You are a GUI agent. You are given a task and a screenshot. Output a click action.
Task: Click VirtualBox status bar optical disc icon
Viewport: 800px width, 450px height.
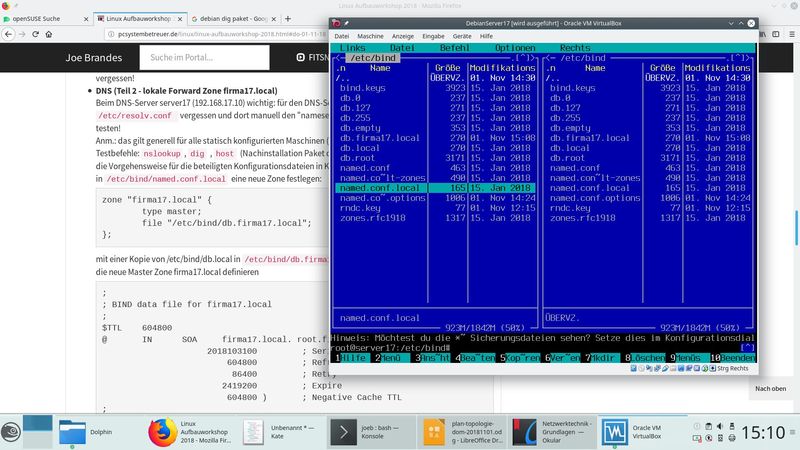coord(642,368)
